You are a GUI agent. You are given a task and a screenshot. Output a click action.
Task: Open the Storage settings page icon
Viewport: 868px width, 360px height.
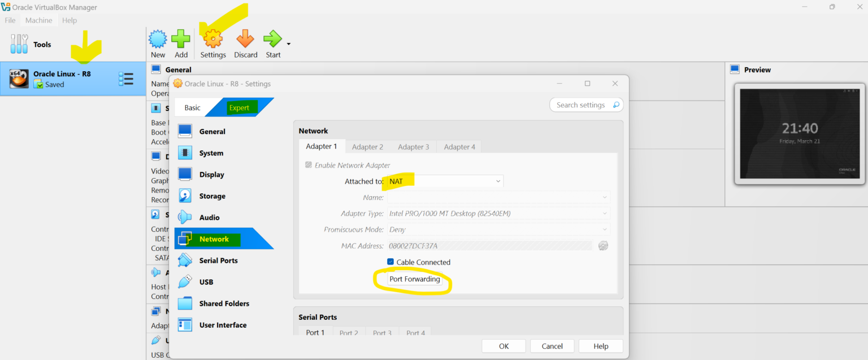coord(185,196)
